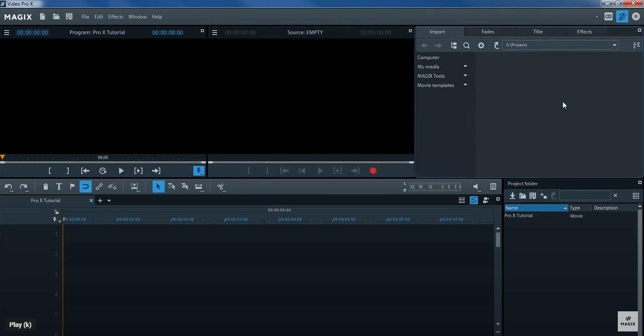Switch to the Effects tab in the media pool
The image size is (644, 336).
click(584, 32)
